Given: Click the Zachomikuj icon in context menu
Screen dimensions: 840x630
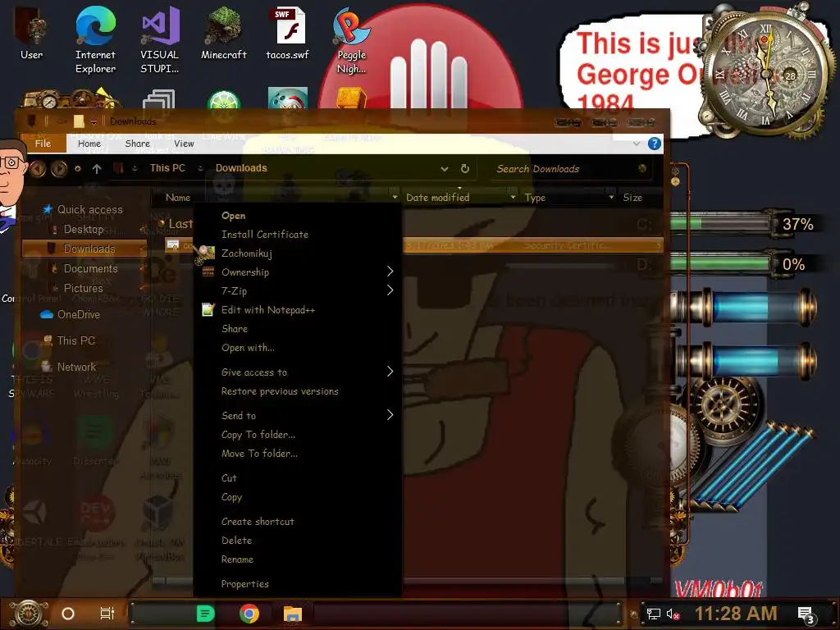Looking at the screenshot, I should pyautogui.click(x=206, y=254).
